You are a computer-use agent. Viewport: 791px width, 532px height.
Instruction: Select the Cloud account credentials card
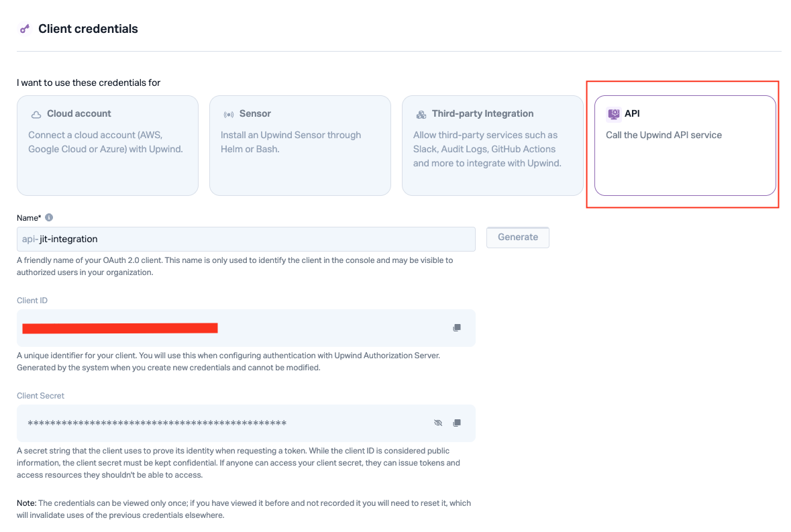[x=107, y=145]
